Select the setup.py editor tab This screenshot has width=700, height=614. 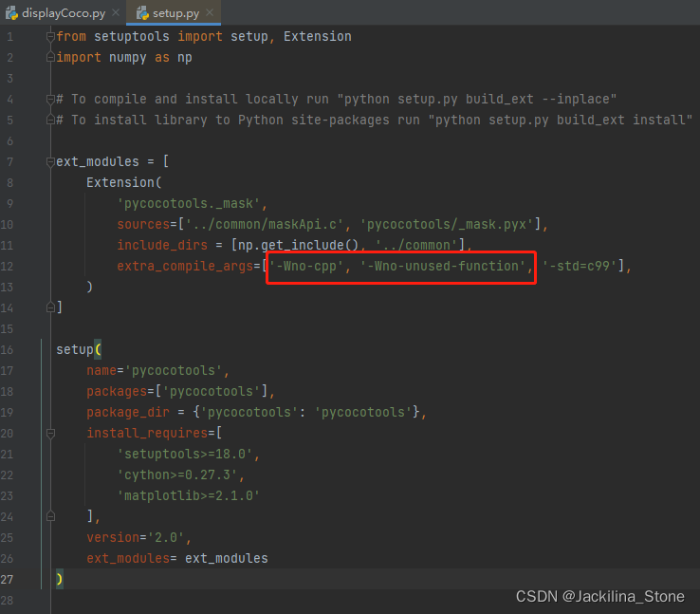175,13
